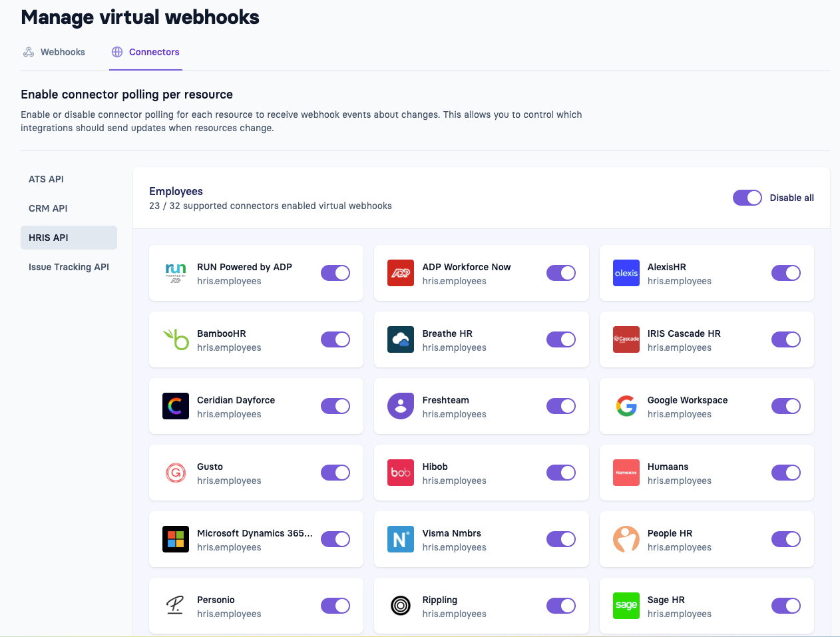Toggle People HR connector
The height and width of the screenshot is (637, 840).
[786, 539]
